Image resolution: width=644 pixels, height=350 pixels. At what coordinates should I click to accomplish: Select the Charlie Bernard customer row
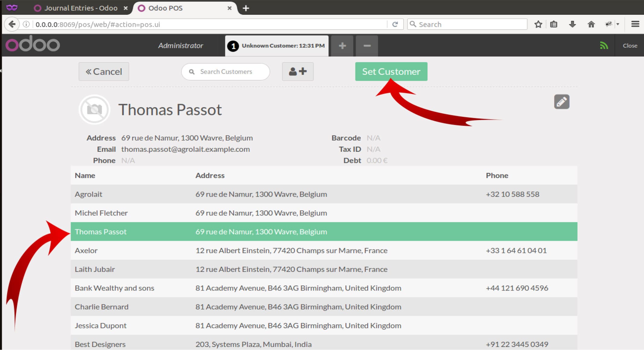point(324,307)
